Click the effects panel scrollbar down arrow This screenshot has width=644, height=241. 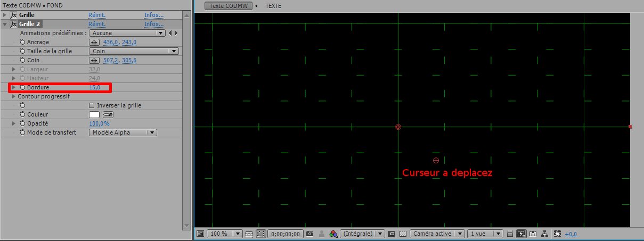(186, 226)
